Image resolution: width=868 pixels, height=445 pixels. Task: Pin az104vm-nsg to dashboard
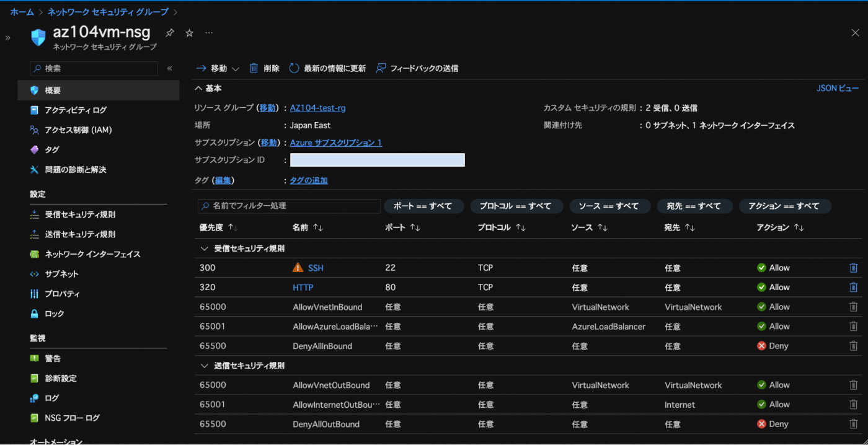[x=170, y=33]
